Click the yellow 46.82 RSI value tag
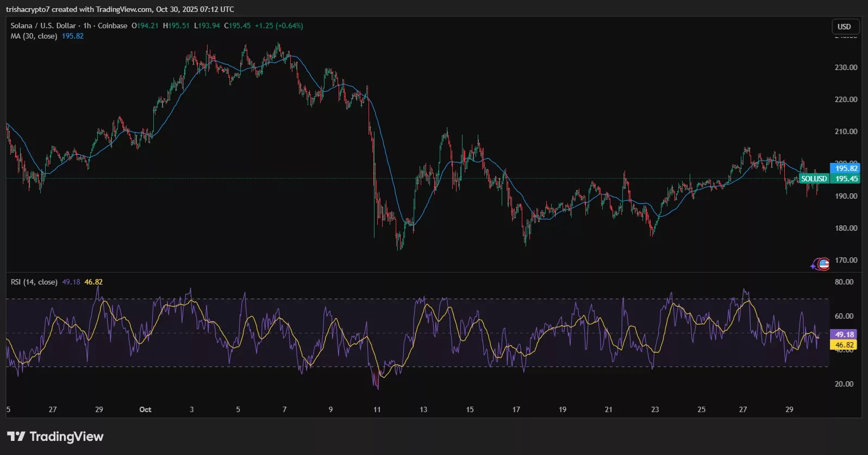The height and width of the screenshot is (455, 868). (x=844, y=345)
